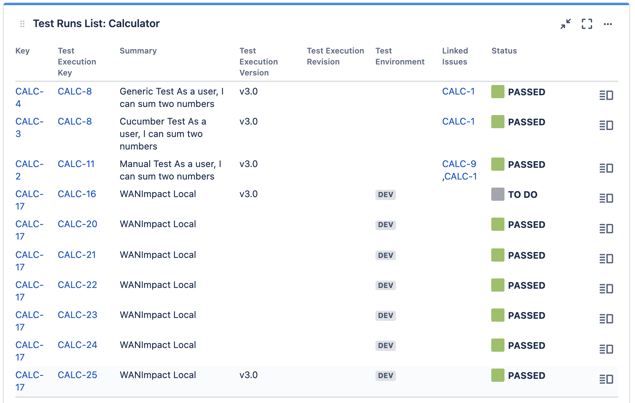Click the TO DO status label
635x403 pixels.
pyautogui.click(x=523, y=195)
